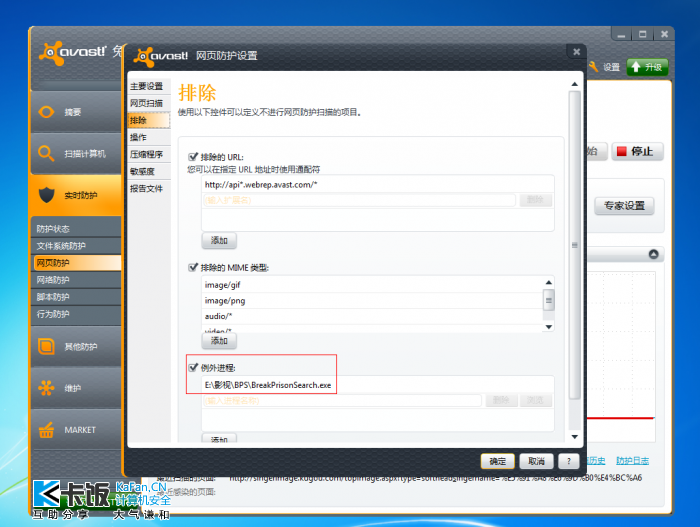
Task: Select BreakPrisonSearch.exe process entry
Action: [x=378, y=385]
